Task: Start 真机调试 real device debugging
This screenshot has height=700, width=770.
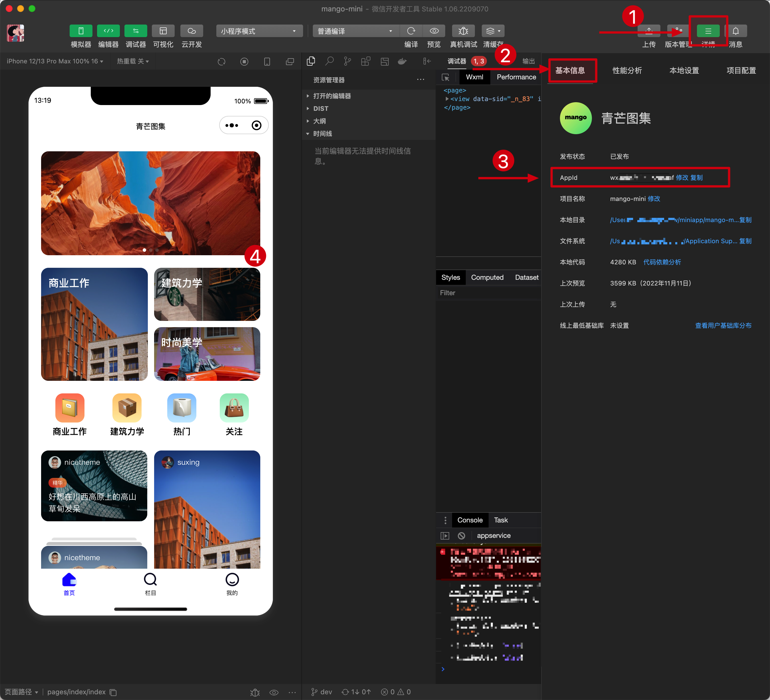Action: (463, 31)
